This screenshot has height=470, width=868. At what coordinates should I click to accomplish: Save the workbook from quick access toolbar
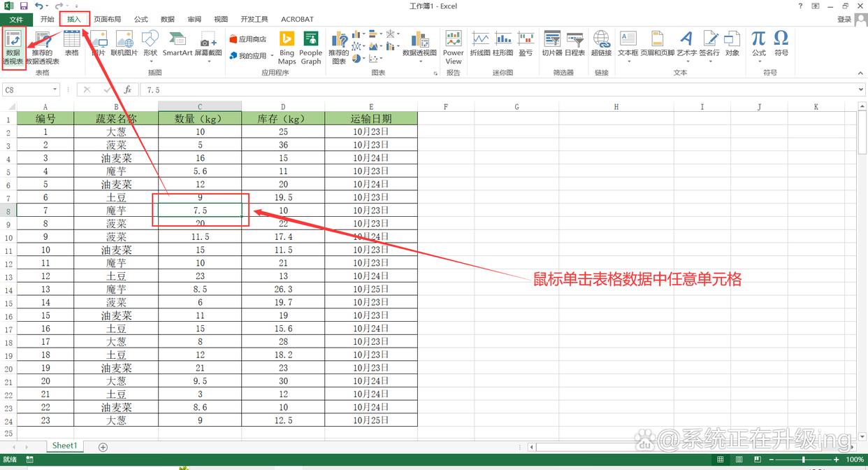(23, 6)
